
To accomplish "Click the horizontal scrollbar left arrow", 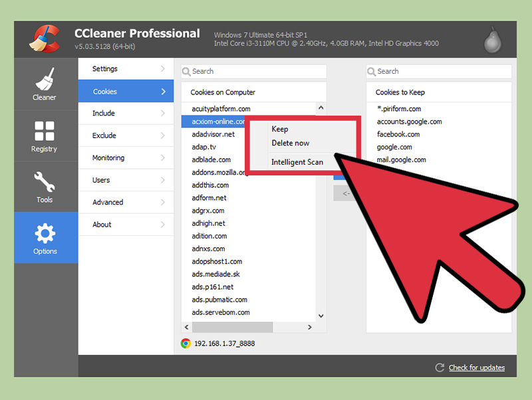I will click(187, 327).
